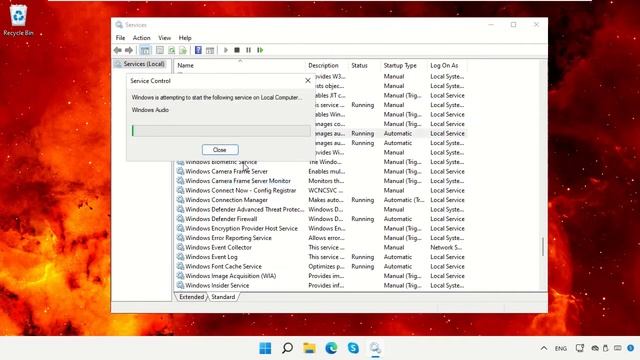Viewport: 640px width, 360px height.
Task: Select the Recycle Bin desktop icon
Action: coord(18,20)
